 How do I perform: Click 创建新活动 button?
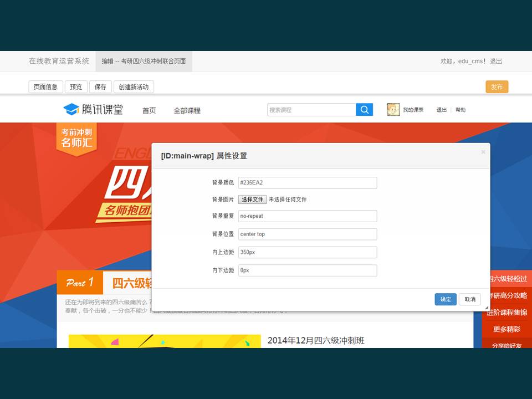click(x=134, y=87)
